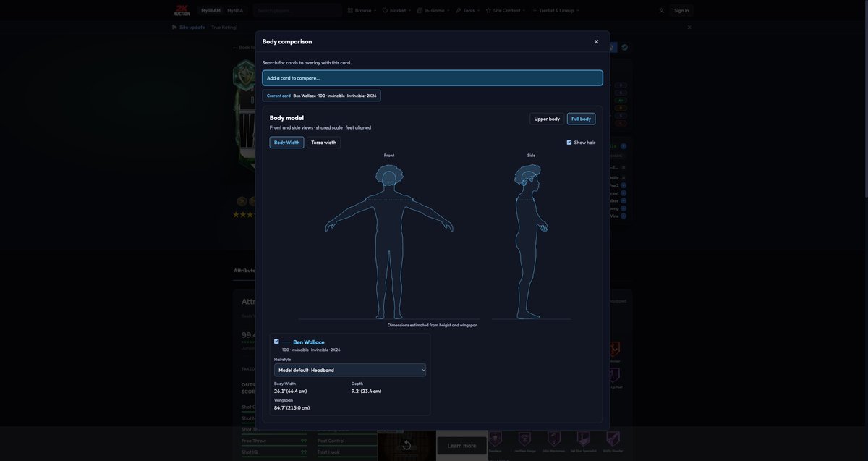Select the Full body view

tap(581, 119)
